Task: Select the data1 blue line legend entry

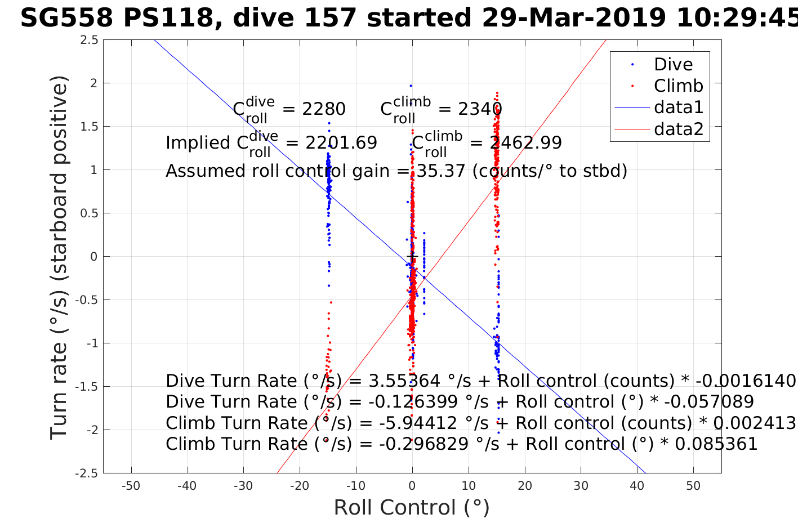Action: pos(632,108)
